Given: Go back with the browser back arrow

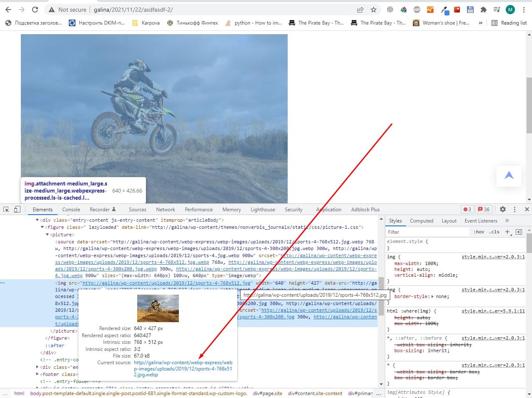Looking at the screenshot, I should tap(8, 10).
